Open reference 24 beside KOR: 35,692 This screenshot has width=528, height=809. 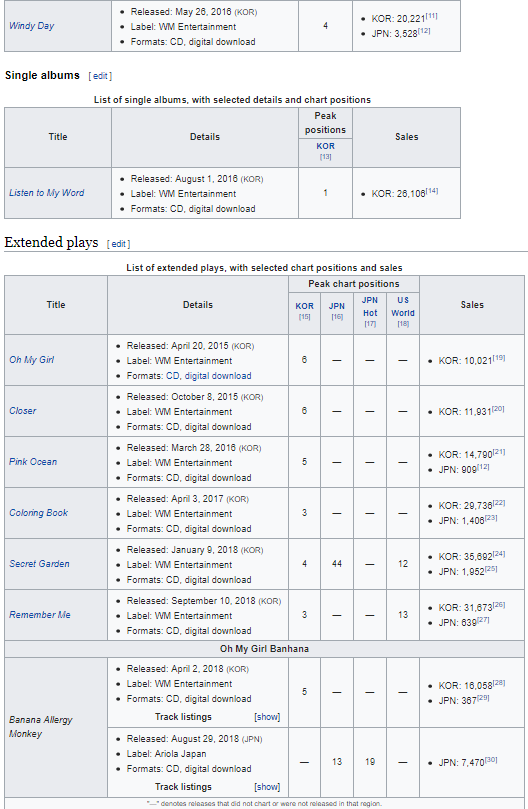[x=499, y=554]
